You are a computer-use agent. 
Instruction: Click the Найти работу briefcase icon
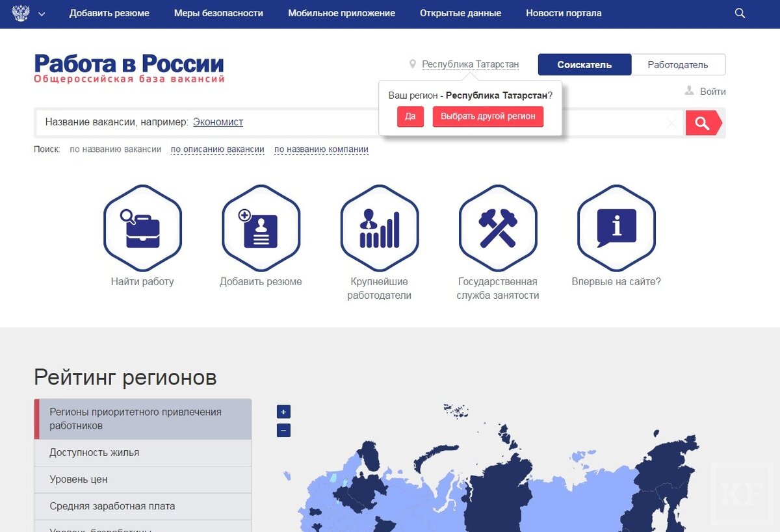coord(142,228)
